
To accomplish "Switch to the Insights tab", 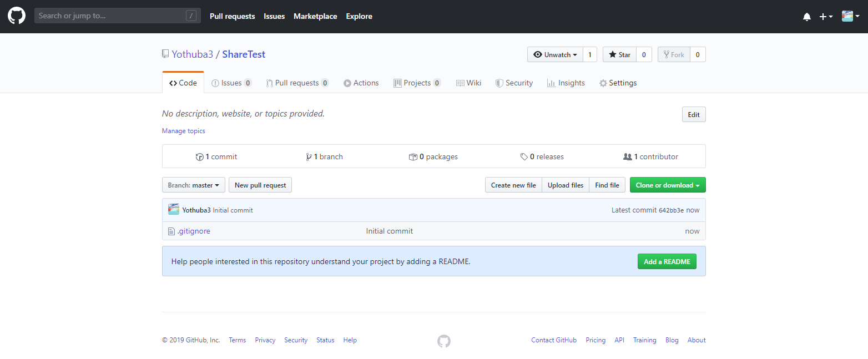I will click(566, 83).
